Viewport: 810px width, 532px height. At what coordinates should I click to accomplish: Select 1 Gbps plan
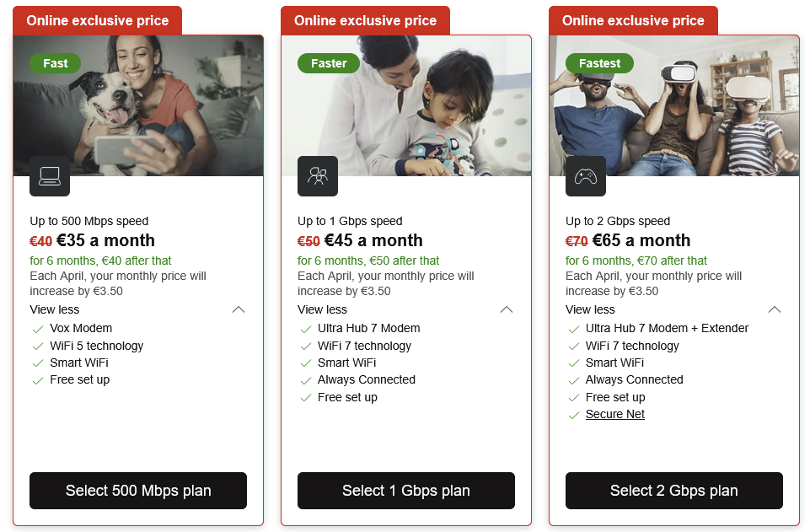406,490
